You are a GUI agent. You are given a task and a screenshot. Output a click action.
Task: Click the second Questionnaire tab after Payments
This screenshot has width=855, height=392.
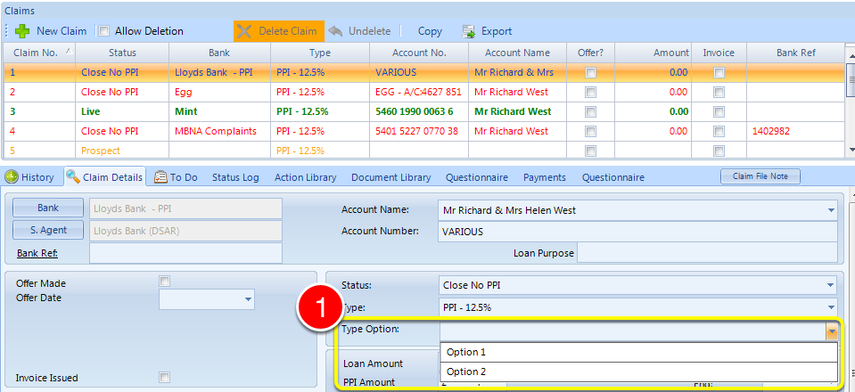[x=613, y=177]
